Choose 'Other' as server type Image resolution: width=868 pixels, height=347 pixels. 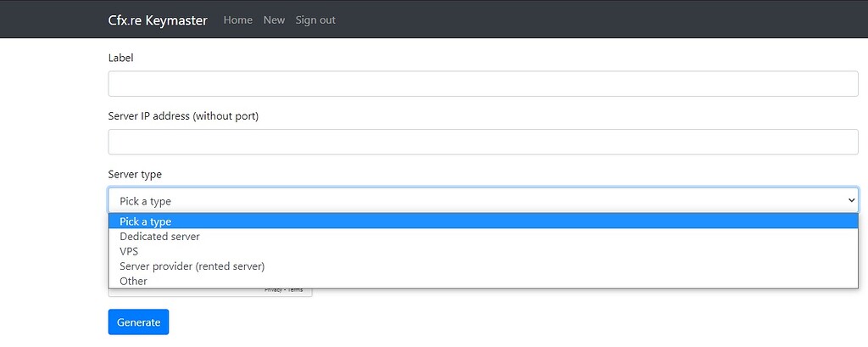[134, 281]
